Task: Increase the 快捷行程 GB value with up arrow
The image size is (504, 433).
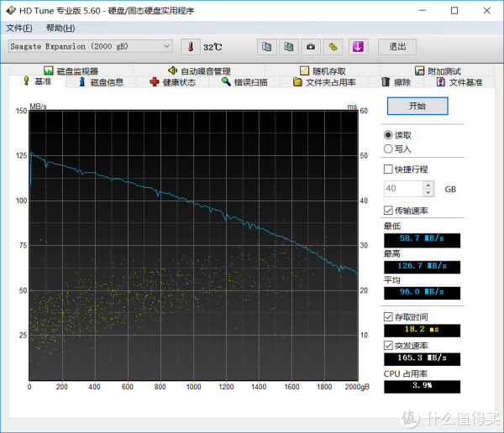Action: 428,185
